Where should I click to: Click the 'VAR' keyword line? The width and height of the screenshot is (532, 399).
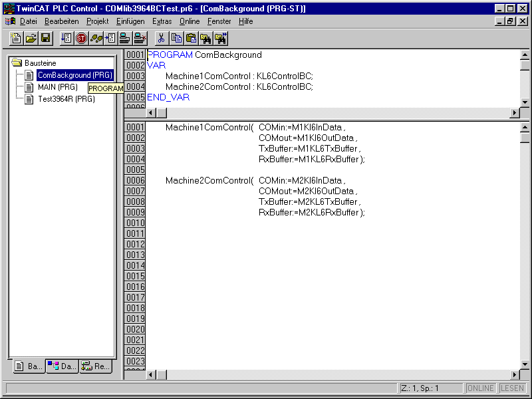click(x=156, y=65)
